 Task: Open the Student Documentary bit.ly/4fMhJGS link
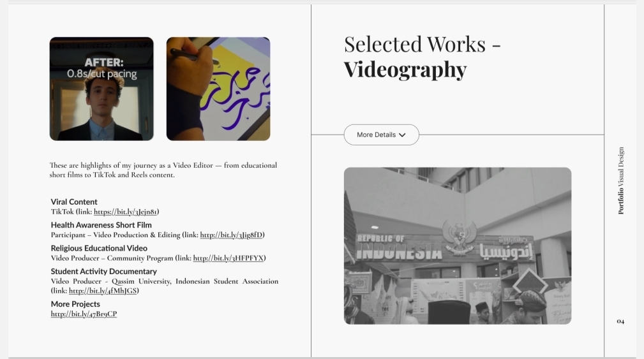[x=103, y=291]
